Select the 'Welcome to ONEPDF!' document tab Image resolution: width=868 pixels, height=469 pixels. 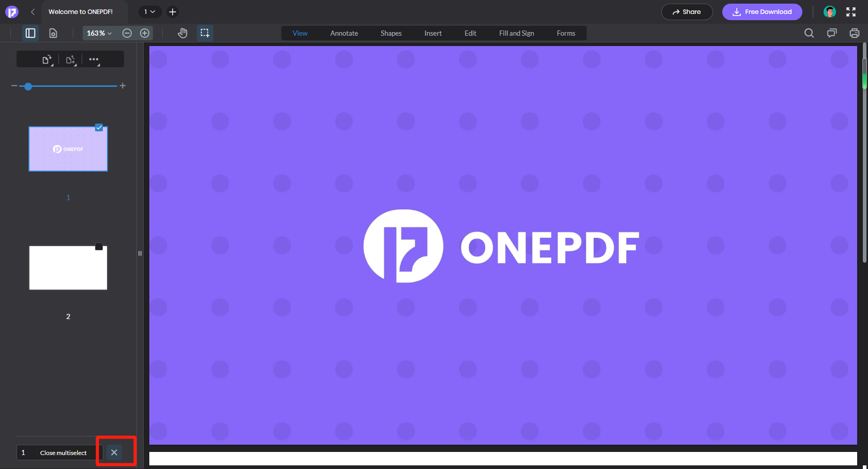81,12
